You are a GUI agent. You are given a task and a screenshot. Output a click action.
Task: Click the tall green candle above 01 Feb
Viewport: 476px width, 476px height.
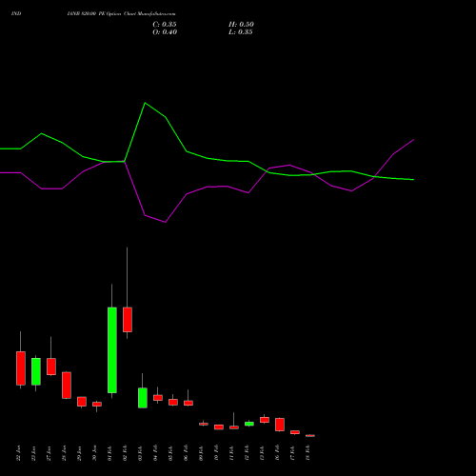[112, 350]
